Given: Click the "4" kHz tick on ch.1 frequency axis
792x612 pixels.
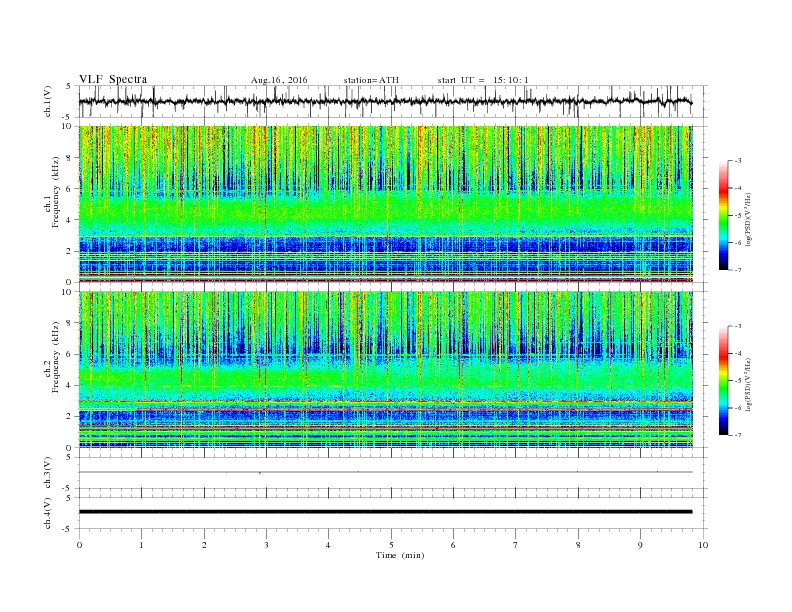Looking at the screenshot, I should pyautogui.click(x=70, y=220).
